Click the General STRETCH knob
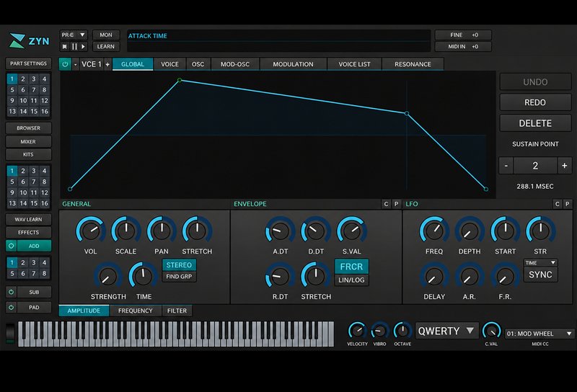 click(x=197, y=231)
